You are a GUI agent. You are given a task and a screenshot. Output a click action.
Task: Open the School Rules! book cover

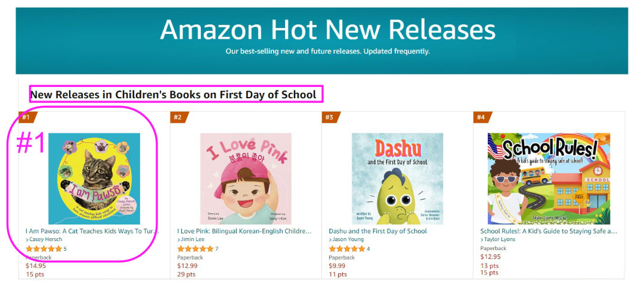click(x=549, y=178)
